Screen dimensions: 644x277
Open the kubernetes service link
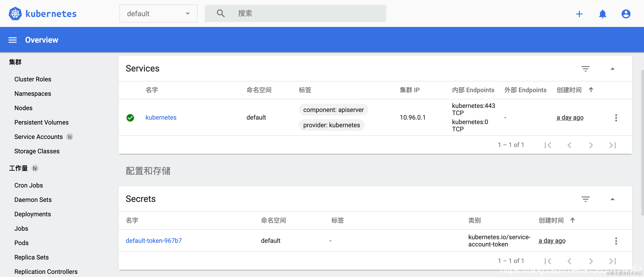tap(161, 117)
